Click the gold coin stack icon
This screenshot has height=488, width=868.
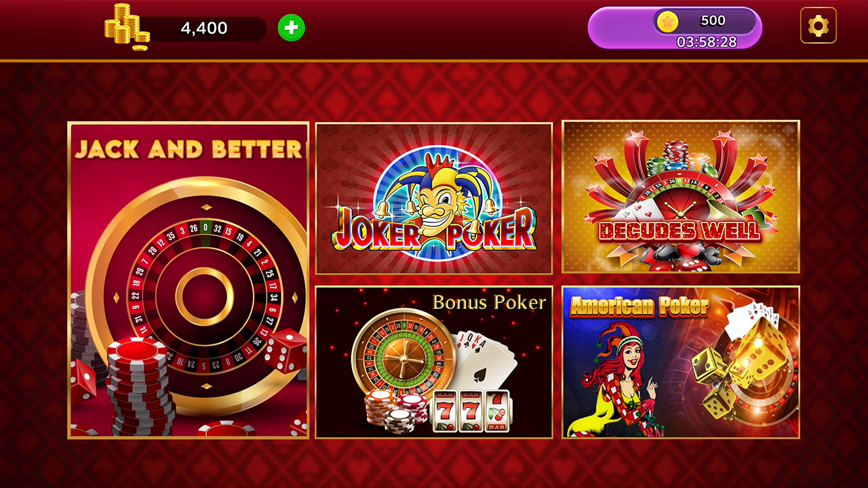point(127,26)
